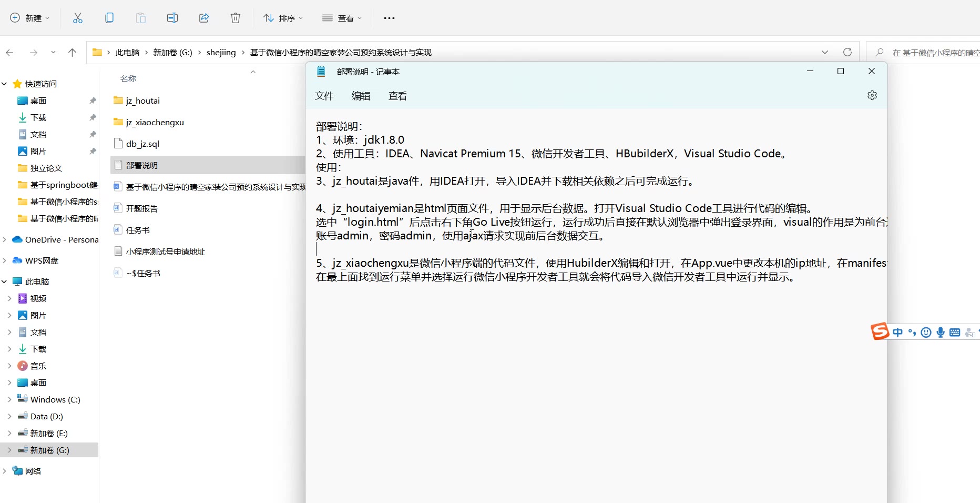Viewport: 980px width, 503px height.
Task: Click the Paste icon in Explorer toolbar
Action: click(x=141, y=18)
